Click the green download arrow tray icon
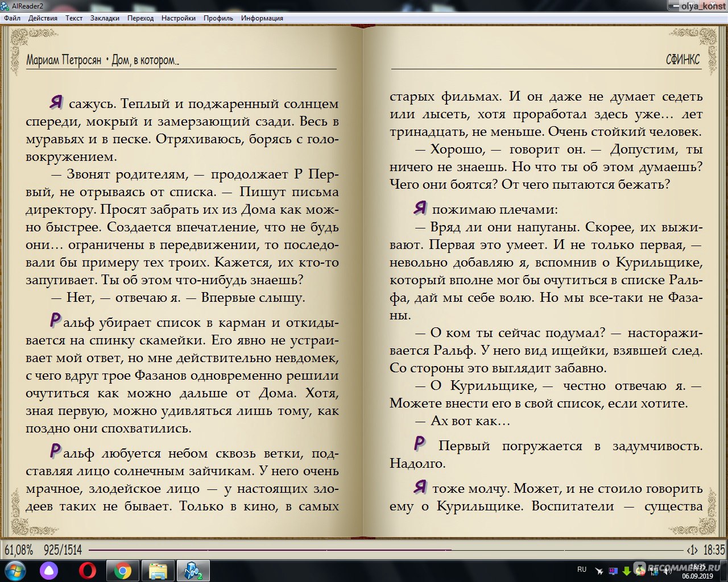Screen dimensions: 728x582 point(626,570)
